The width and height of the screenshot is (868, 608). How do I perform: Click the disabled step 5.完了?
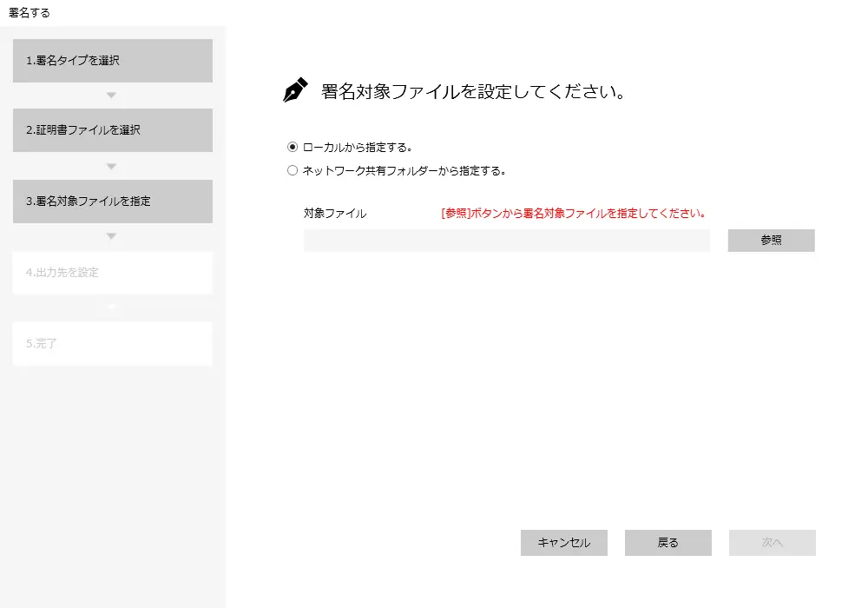(112, 343)
